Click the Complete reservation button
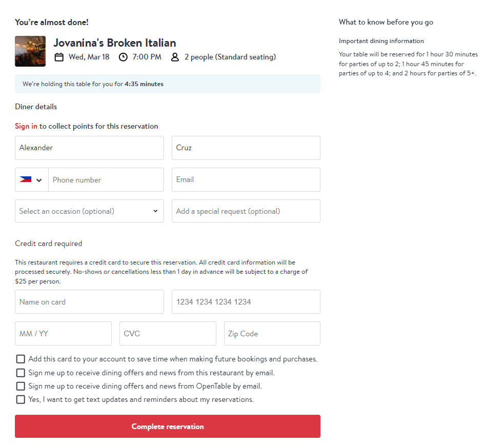Screen dimensions: 504x445 coord(168,427)
